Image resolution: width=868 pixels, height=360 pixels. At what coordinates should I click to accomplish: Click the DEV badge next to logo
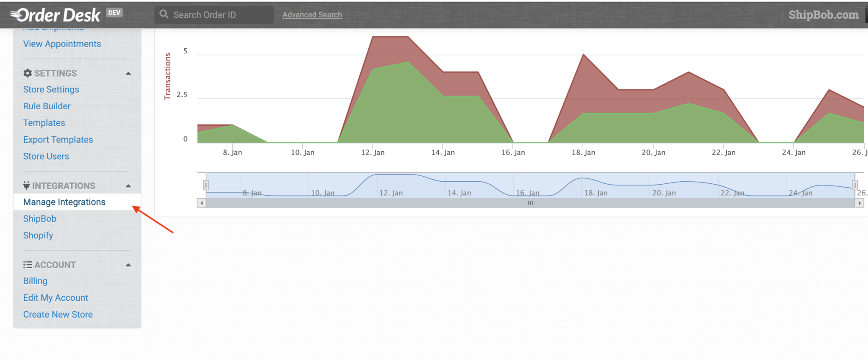[114, 13]
